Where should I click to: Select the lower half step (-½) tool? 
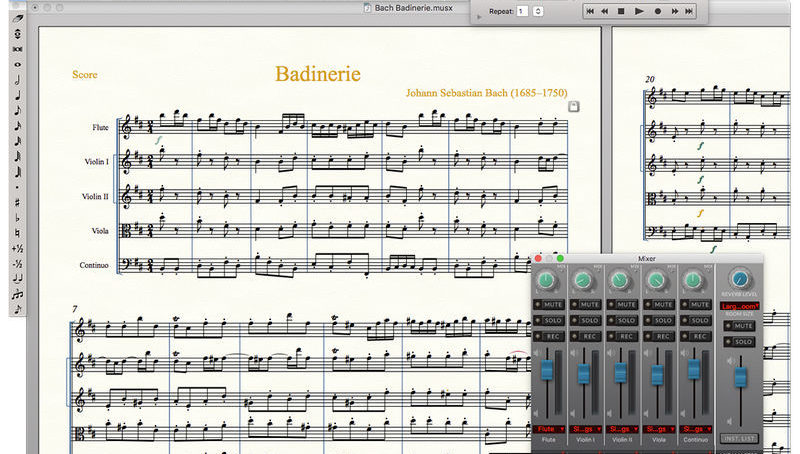click(17, 264)
